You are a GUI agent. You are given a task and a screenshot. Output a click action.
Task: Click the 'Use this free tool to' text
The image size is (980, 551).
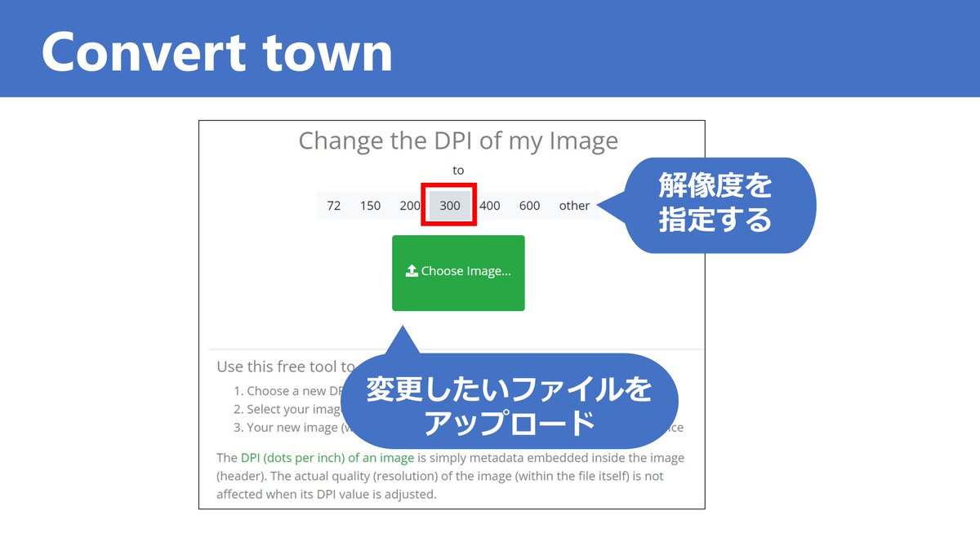point(286,367)
